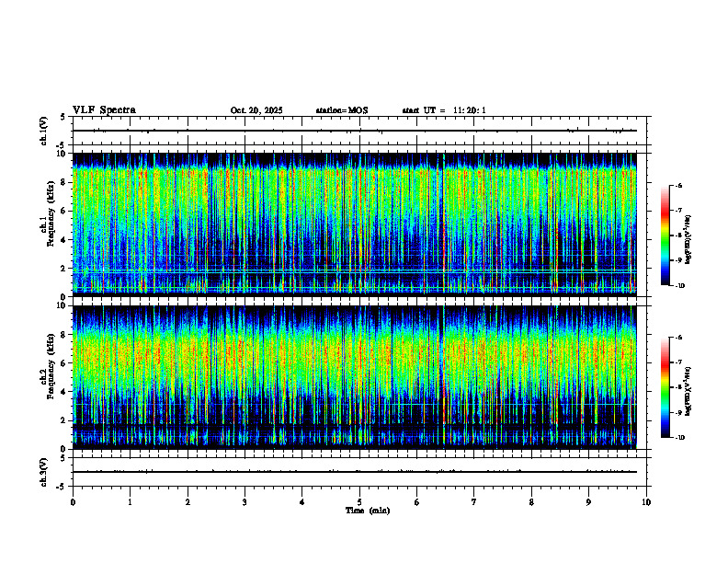The height and width of the screenshot is (563, 728).
Task: Click the "VLF Spectra" plot title
Action: [104, 110]
